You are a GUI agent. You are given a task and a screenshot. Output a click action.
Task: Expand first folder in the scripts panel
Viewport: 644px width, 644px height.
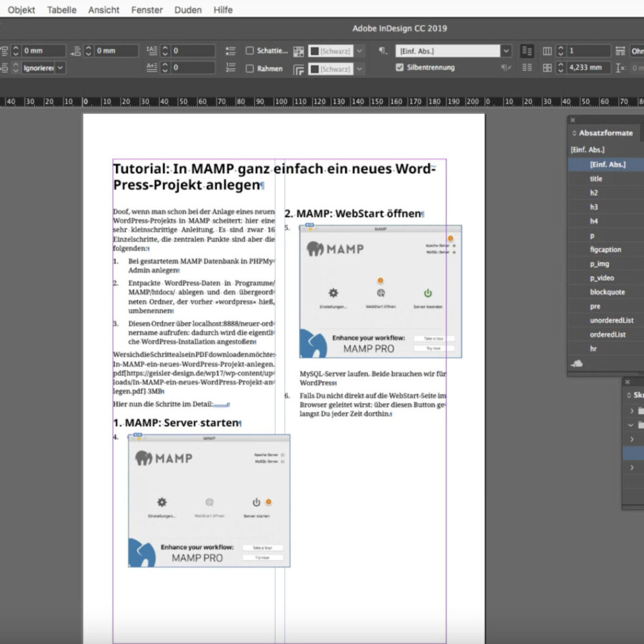(x=632, y=411)
